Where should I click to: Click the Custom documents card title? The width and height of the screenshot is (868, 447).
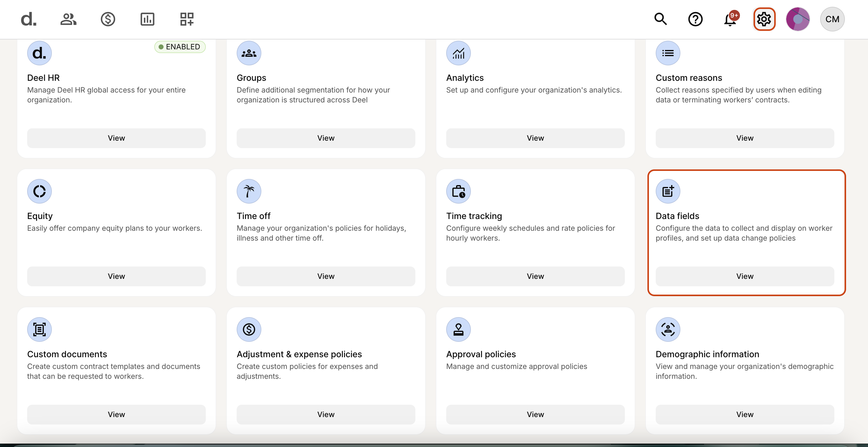[x=67, y=354]
